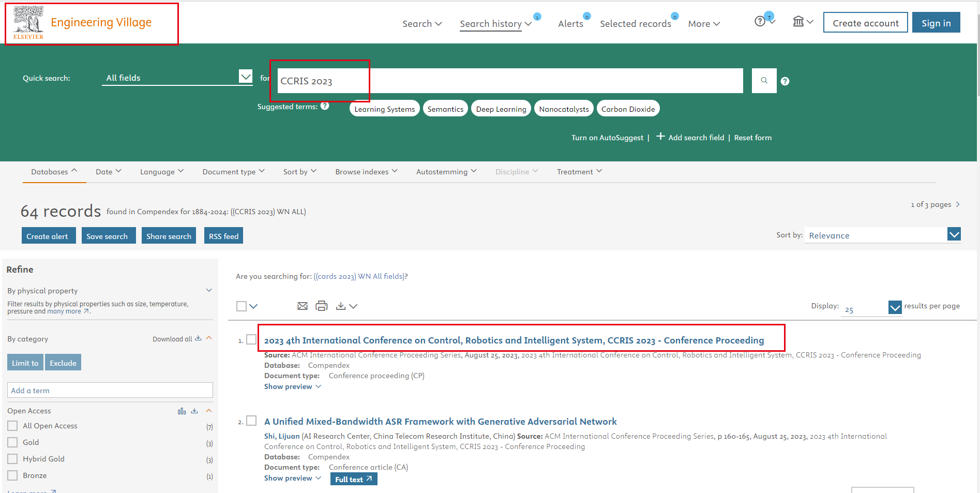Expand Show preview for record 1
Image resolution: width=980 pixels, height=493 pixels.
pos(293,386)
